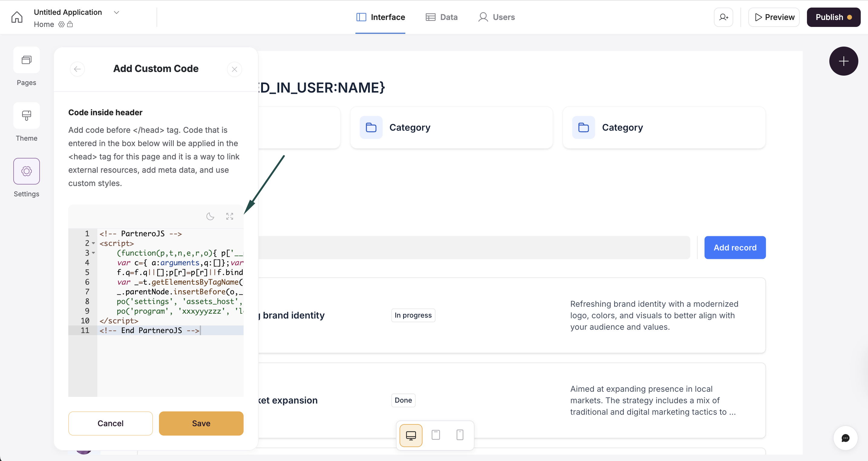Click the Add record button

click(x=735, y=247)
